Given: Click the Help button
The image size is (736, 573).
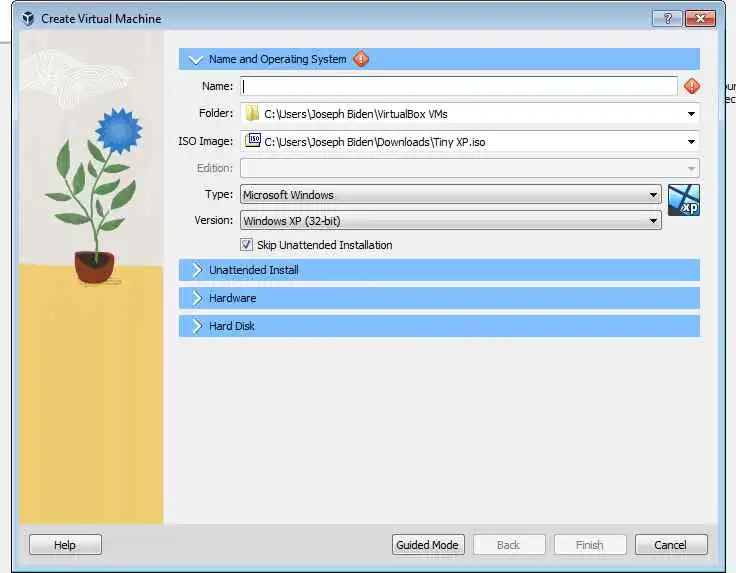Looking at the screenshot, I should 65,545.
